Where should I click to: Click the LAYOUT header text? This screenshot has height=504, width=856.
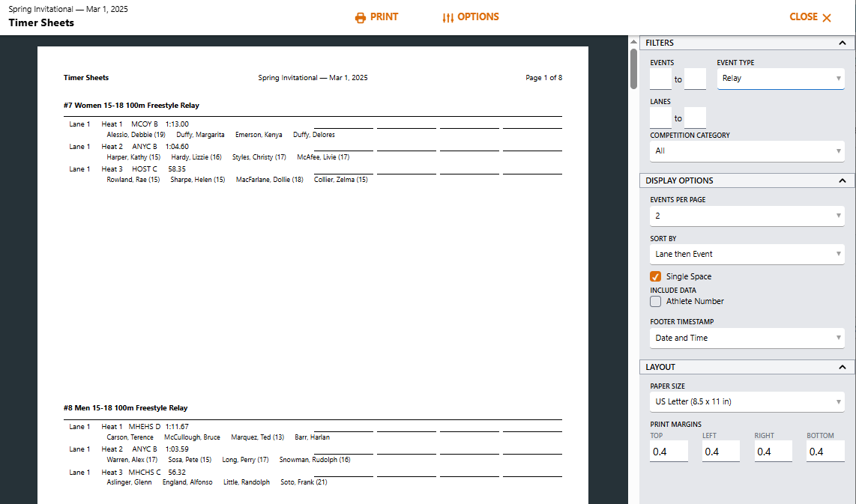click(660, 367)
